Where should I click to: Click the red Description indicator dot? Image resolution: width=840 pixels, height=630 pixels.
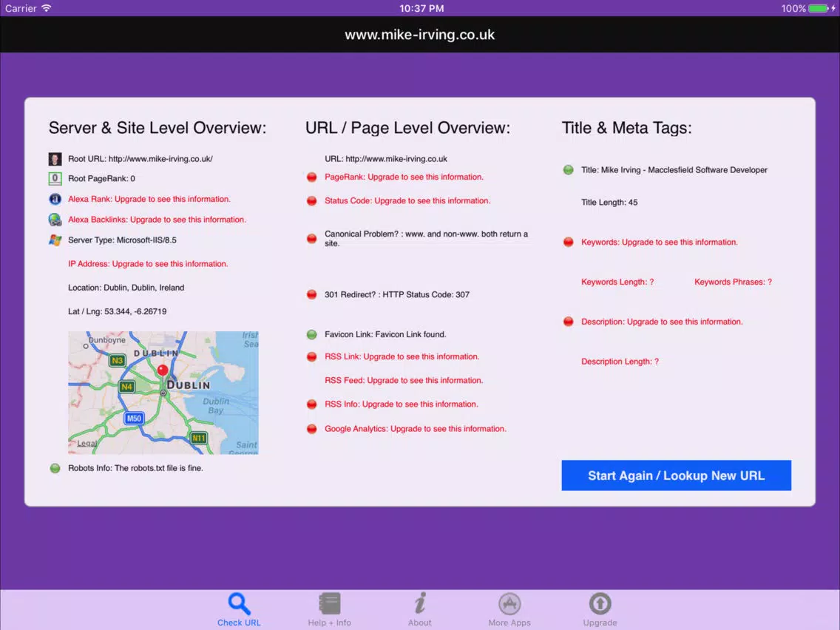tap(569, 322)
